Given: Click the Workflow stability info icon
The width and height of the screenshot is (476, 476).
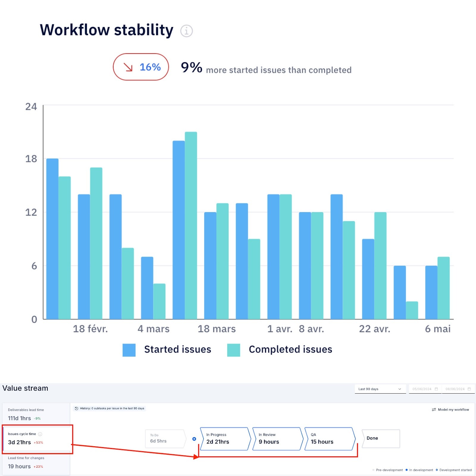Looking at the screenshot, I should 187,31.
